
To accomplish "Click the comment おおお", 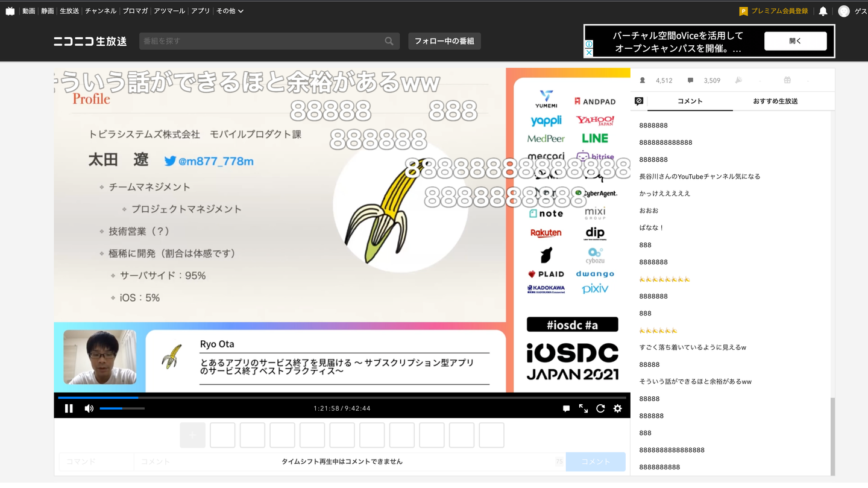I will click(x=649, y=211).
